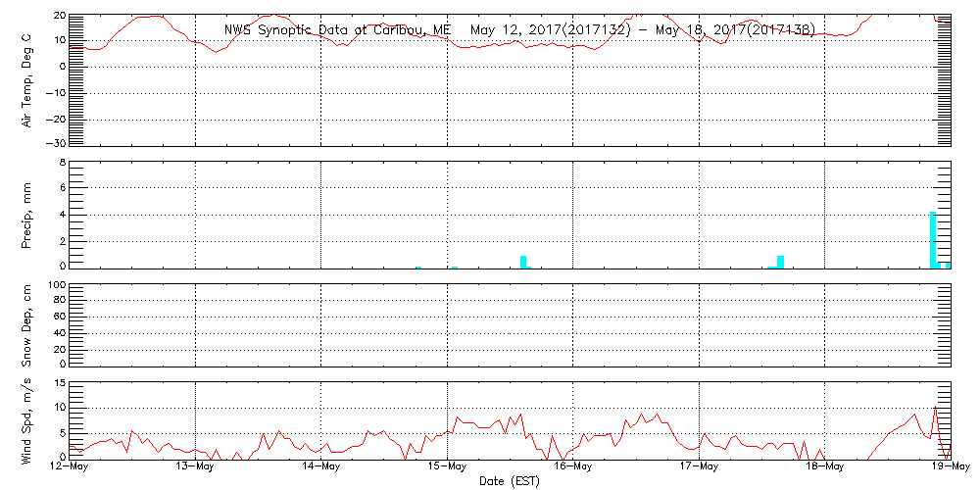Click the chart title 'NWS Synoptic Data at Caribou, ME'
Image resolution: width=980 pixels, height=490 pixels.
pyautogui.click(x=337, y=29)
